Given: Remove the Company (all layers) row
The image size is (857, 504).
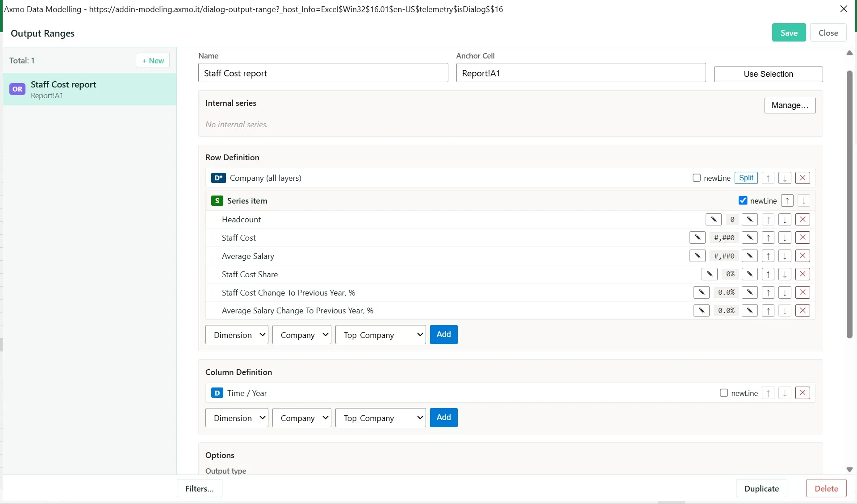Looking at the screenshot, I should (803, 178).
